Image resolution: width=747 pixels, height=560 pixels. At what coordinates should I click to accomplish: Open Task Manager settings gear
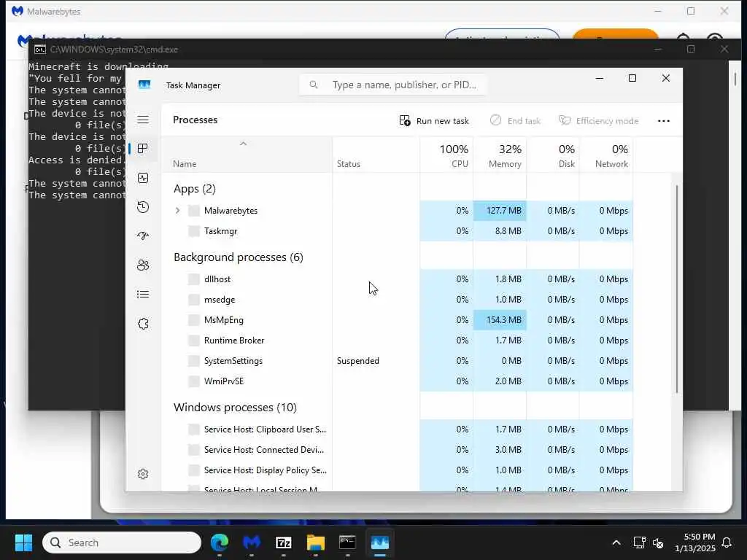point(143,474)
